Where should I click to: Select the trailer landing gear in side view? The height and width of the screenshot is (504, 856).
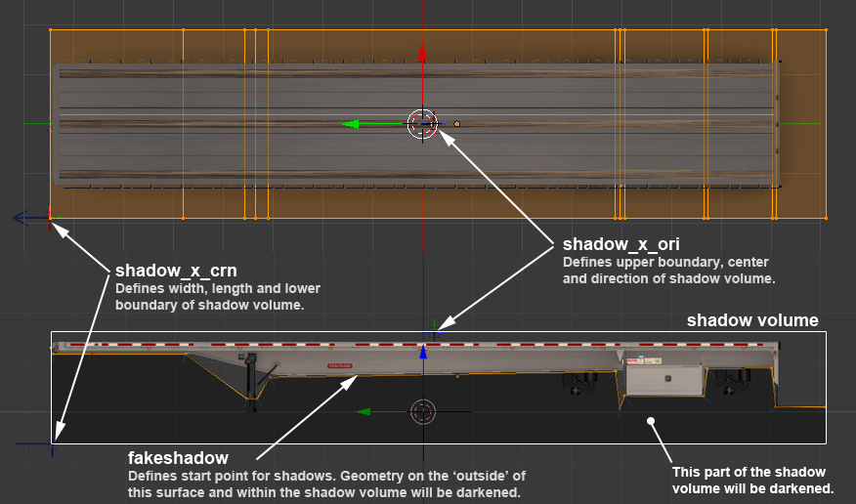click(x=252, y=381)
